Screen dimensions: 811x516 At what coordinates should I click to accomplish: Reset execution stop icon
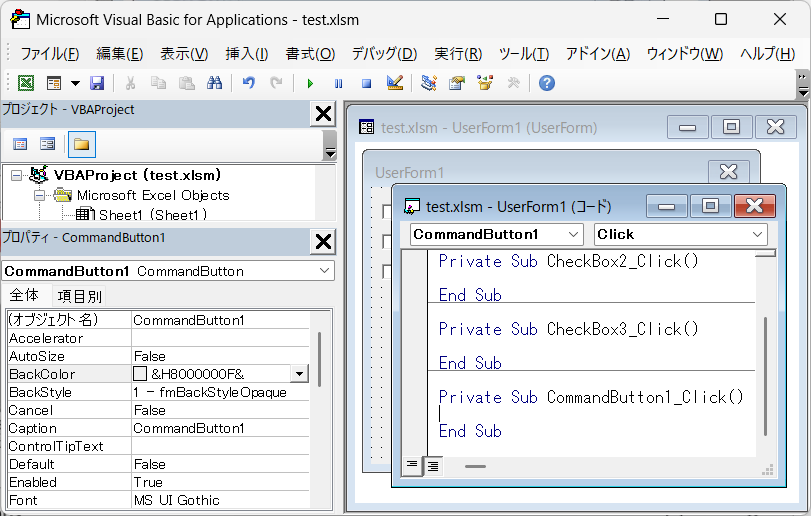(366, 83)
